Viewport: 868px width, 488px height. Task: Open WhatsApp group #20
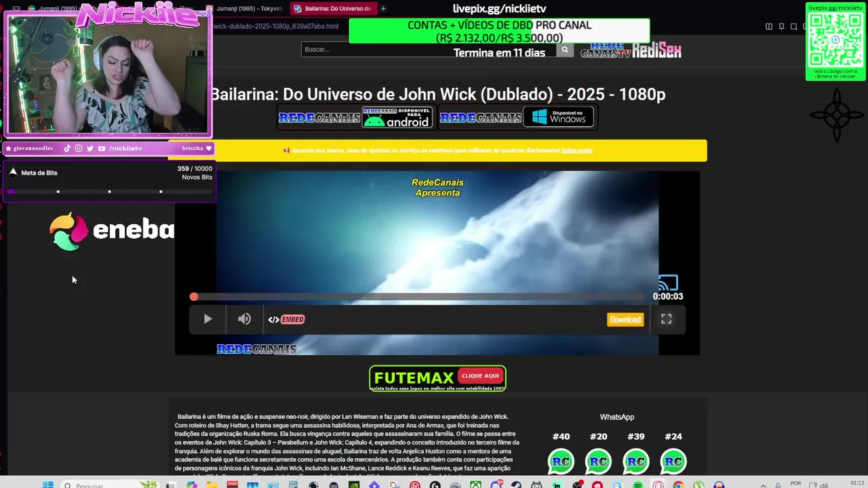598,461
